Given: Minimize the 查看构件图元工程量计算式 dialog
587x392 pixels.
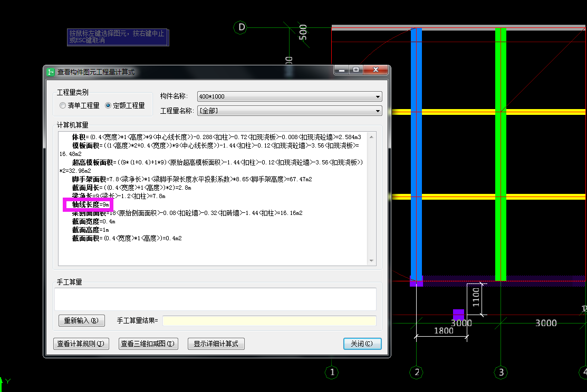Looking at the screenshot, I should point(341,70).
